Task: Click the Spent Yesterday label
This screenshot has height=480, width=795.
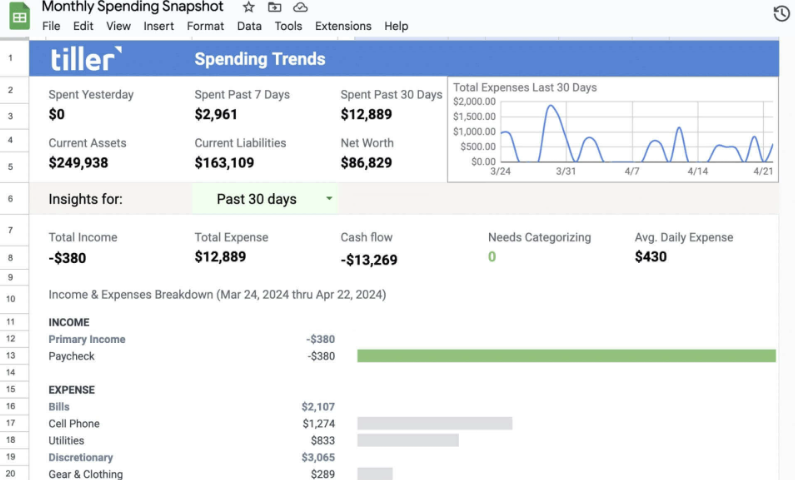Action: [x=91, y=95]
